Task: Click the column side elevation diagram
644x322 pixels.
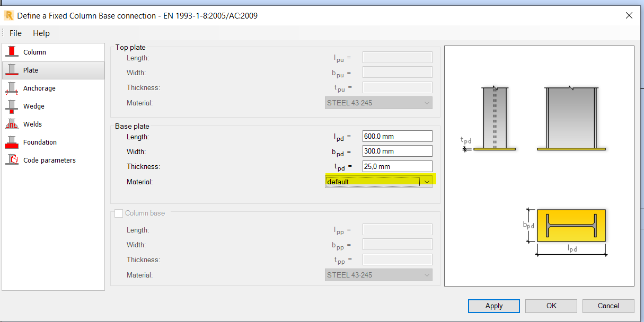Action: 495,119
